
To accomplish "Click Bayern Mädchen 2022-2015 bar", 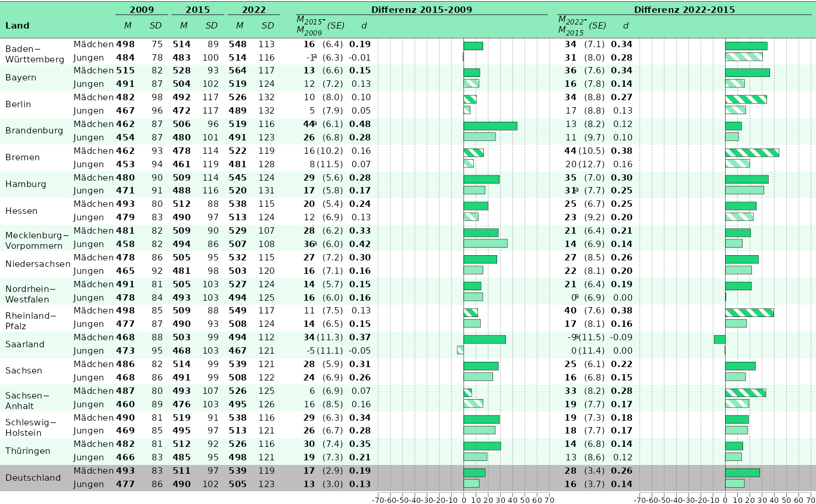I will (x=747, y=72).
